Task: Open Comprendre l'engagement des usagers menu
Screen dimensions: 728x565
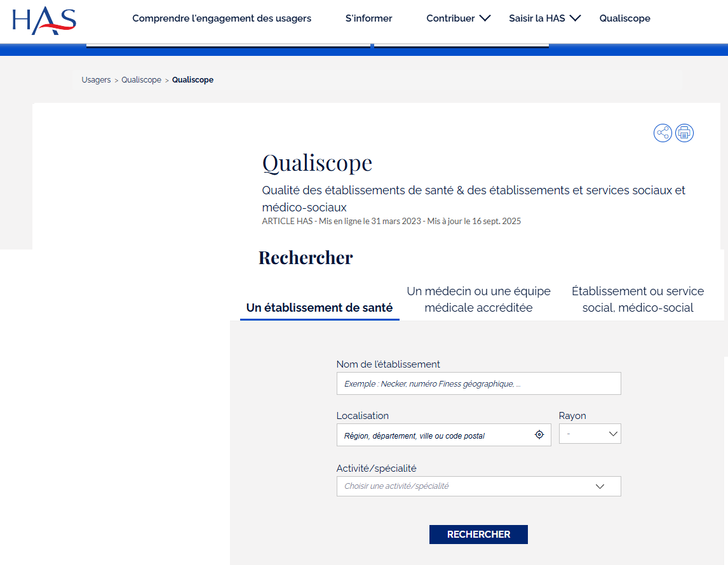Action: point(222,18)
